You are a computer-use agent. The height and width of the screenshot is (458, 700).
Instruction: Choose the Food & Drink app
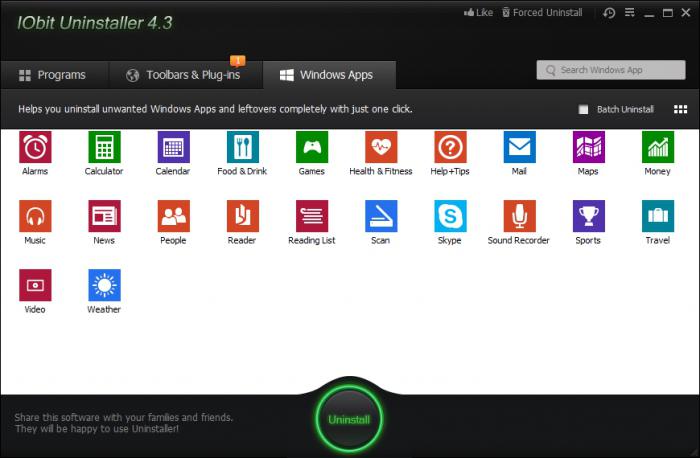point(243,147)
